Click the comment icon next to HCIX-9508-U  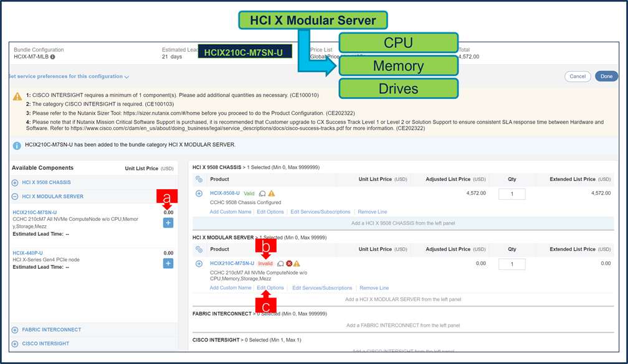point(262,194)
